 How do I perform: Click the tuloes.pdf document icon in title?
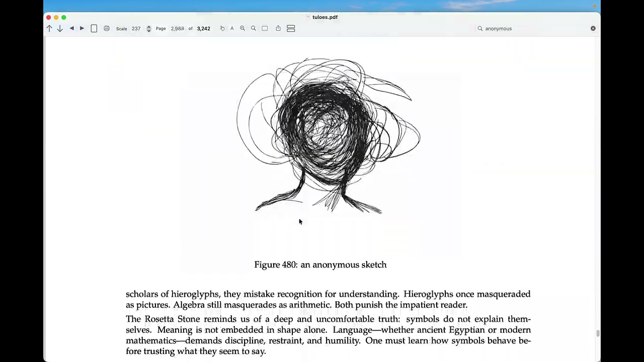(x=308, y=17)
